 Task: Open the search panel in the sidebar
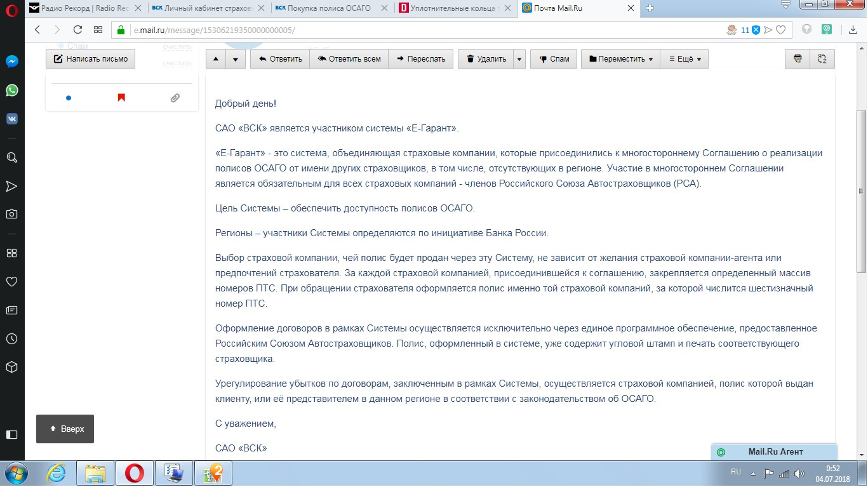[11, 157]
